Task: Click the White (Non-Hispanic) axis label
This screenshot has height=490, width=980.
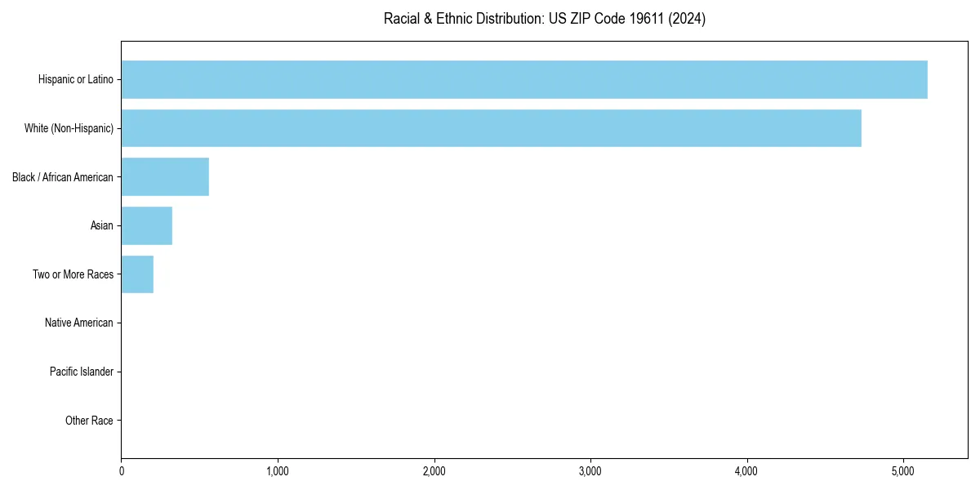Action: (x=69, y=128)
